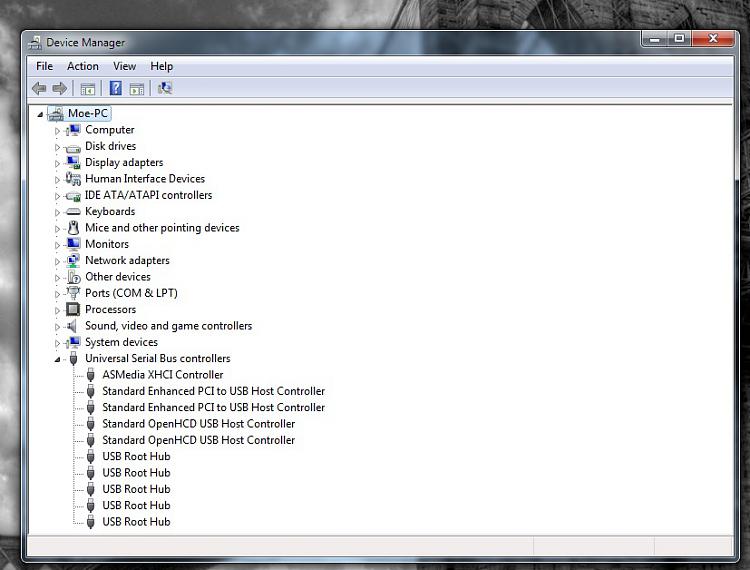Click the Forward arrow toolbar icon
The image size is (750, 570).
(60, 88)
